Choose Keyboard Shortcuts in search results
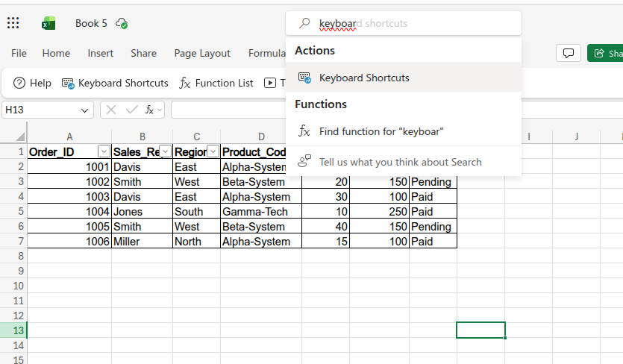Image resolution: width=623 pixels, height=364 pixels. 364,78
